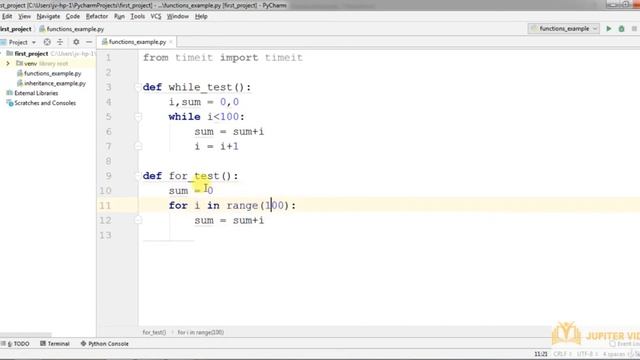This screenshot has height=360, width=640.
Task: Expand the venv folder
Action: [8, 63]
